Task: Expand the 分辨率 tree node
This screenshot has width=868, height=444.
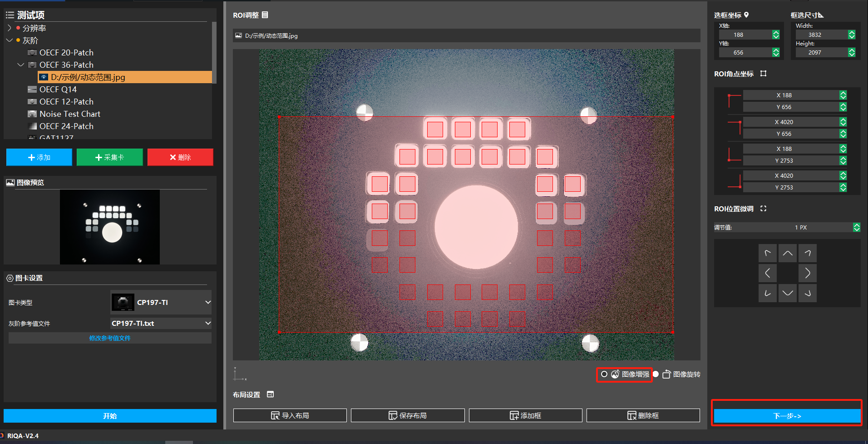Action: (10, 28)
